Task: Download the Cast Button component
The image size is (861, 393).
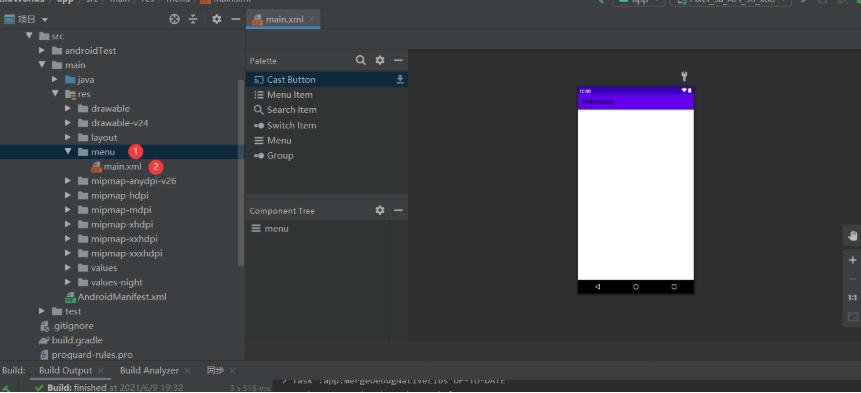Action: click(400, 80)
